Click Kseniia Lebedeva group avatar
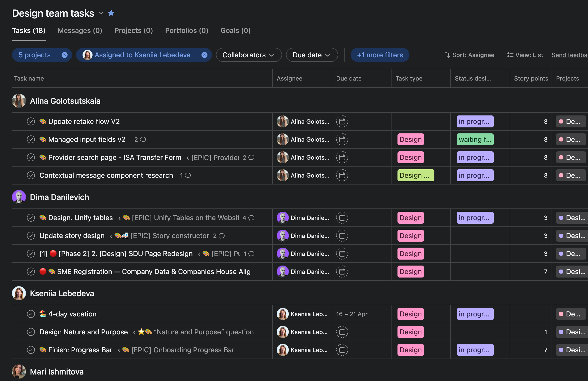Screen dimensions: 588x381 pyautogui.click(x=19, y=293)
